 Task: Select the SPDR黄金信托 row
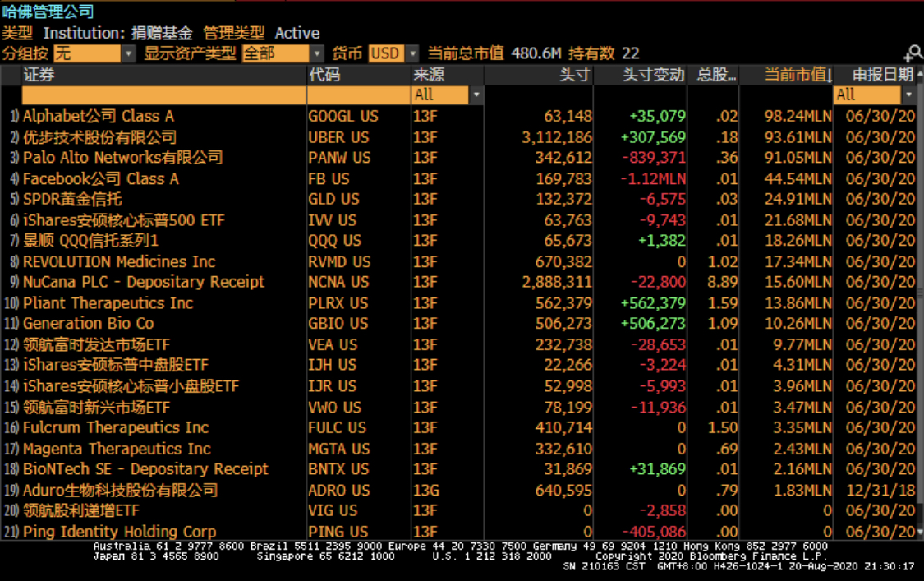tap(460, 200)
